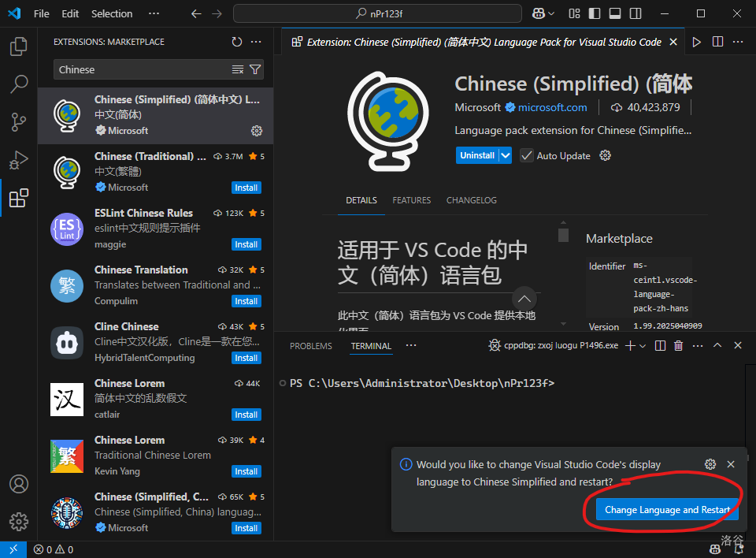The height and width of the screenshot is (558, 756).
Task: Open the Source Control view
Action: pos(19,122)
